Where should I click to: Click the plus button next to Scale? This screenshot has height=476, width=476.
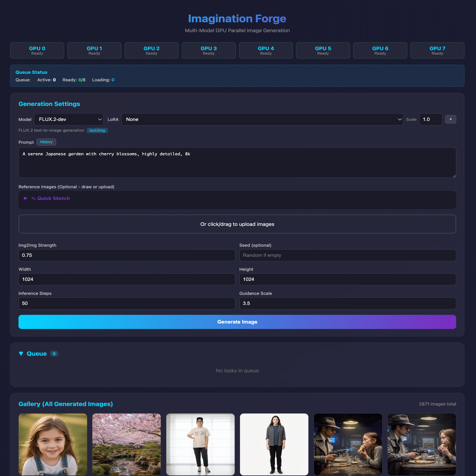(450, 119)
